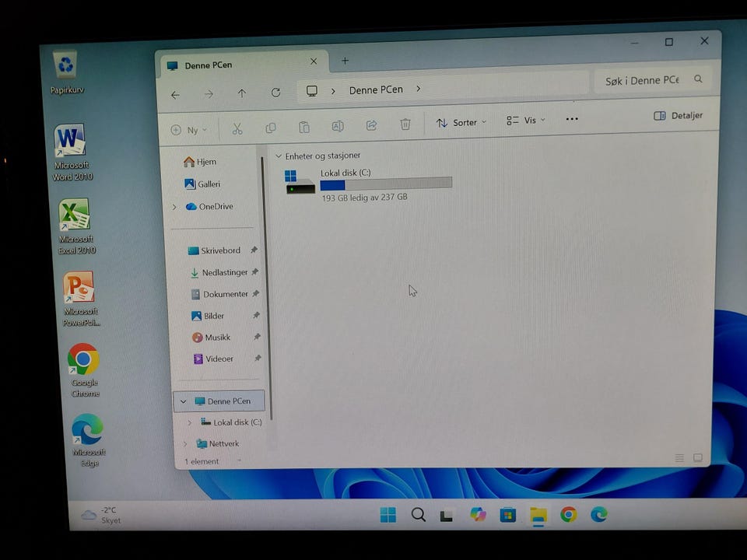747x560 pixels.
Task: Switch to large thumbnails view icon
Action: coord(698,457)
